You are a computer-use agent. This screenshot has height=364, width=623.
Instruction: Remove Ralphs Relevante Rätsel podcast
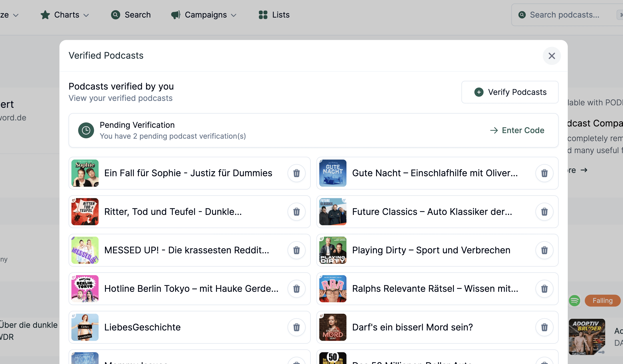544,289
